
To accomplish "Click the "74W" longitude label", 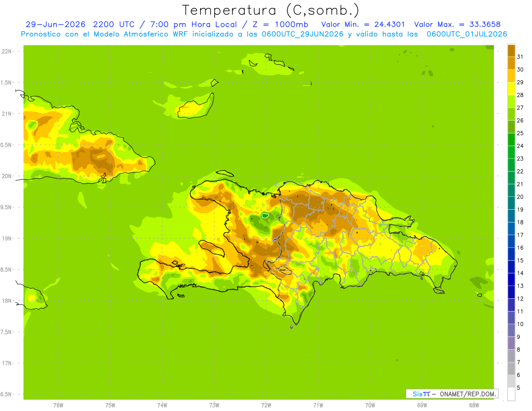I will (x=162, y=405).
